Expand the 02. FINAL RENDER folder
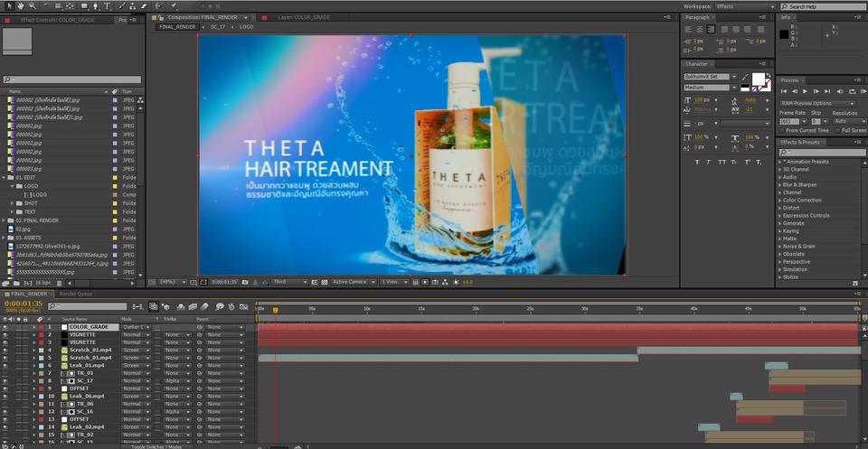The height and width of the screenshot is (449, 868). click(x=5, y=220)
